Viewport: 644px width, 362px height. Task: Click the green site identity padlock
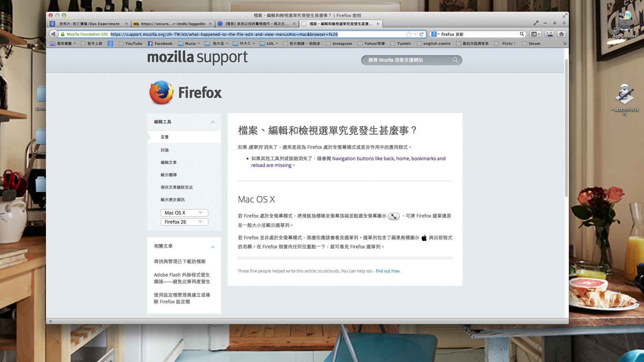coord(63,34)
